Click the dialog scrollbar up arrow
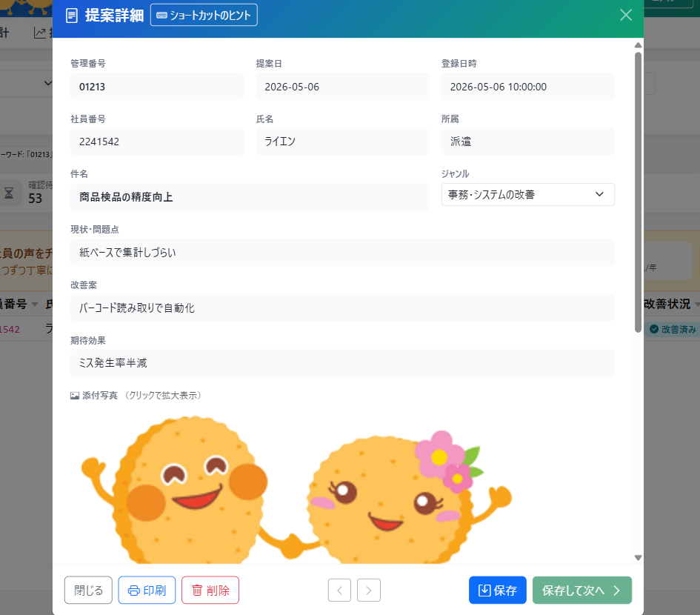This screenshot has width=700, height=615. click(x=638, y=45)
